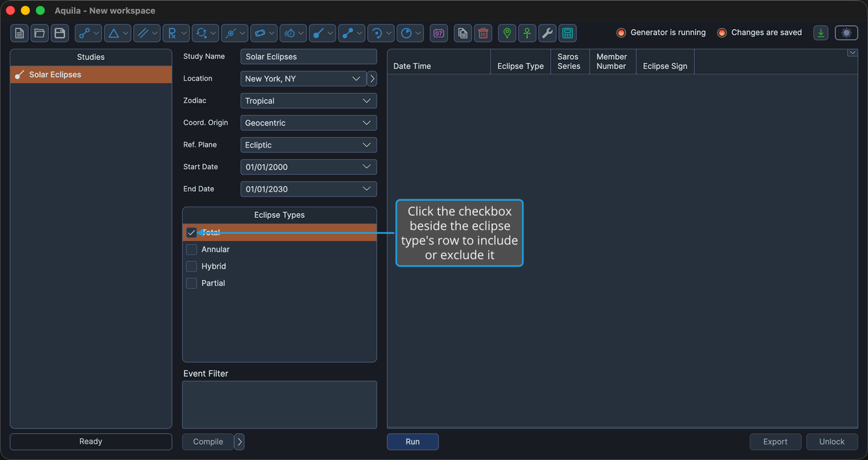Sort by Member Number column header
868x460 pixels.
(x=612, y=62)
